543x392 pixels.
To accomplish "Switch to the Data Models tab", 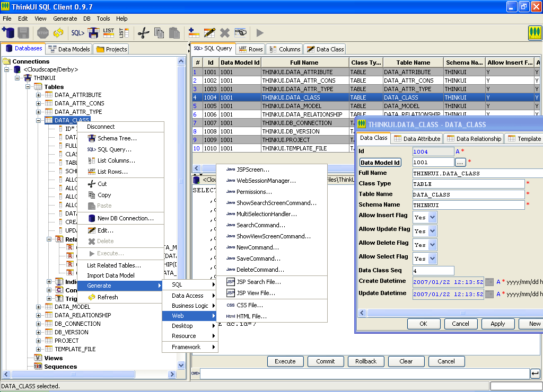I will point(69,49).
